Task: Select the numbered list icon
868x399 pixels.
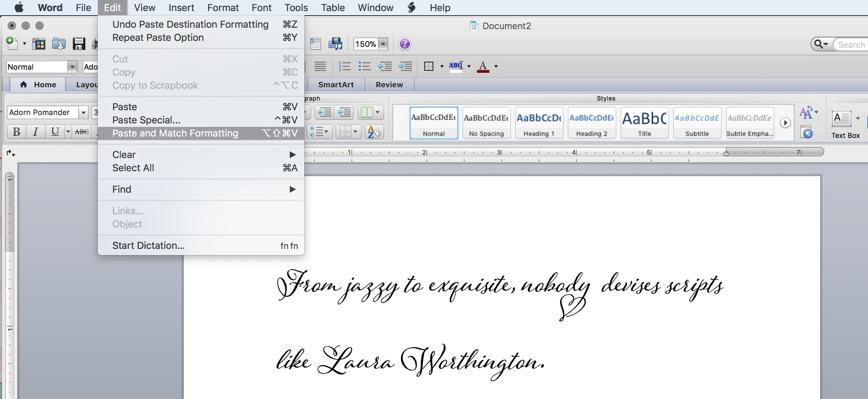Action: 345,66
